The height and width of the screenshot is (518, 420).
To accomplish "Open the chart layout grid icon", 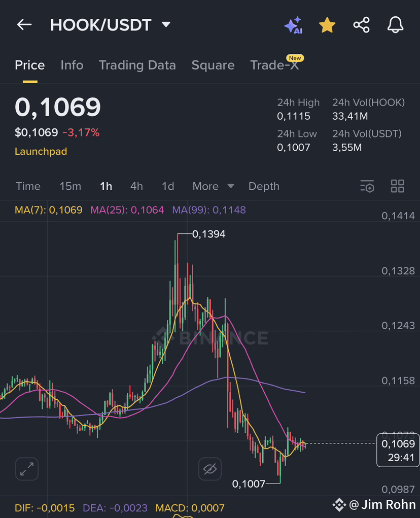I will pyautogui.click(x=398, y=186).
